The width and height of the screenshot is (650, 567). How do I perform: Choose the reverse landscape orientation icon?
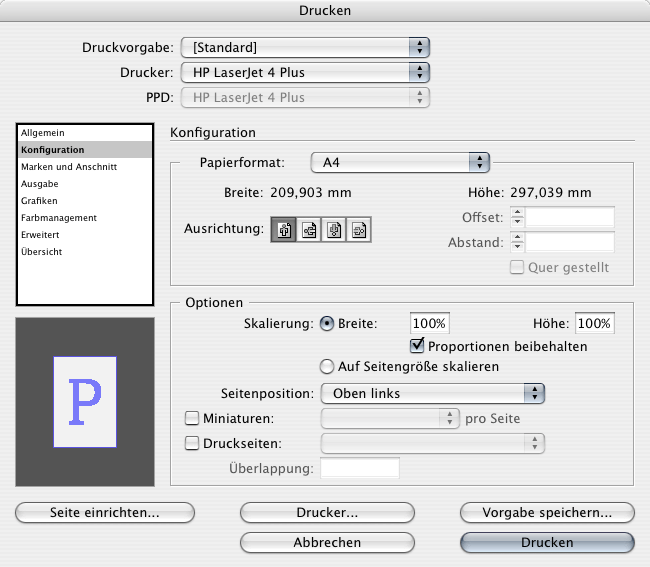pyautogui.click(x=359, y=229)
